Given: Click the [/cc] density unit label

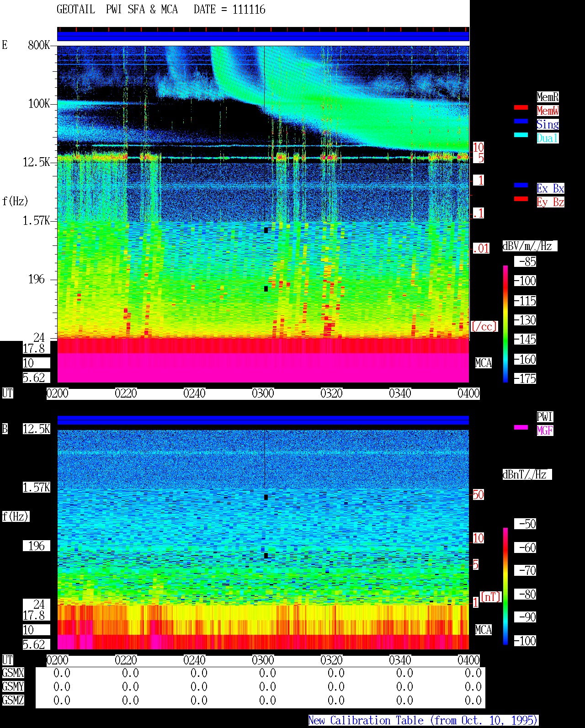Looking at the screenshot, I should [x=484, y=327].
